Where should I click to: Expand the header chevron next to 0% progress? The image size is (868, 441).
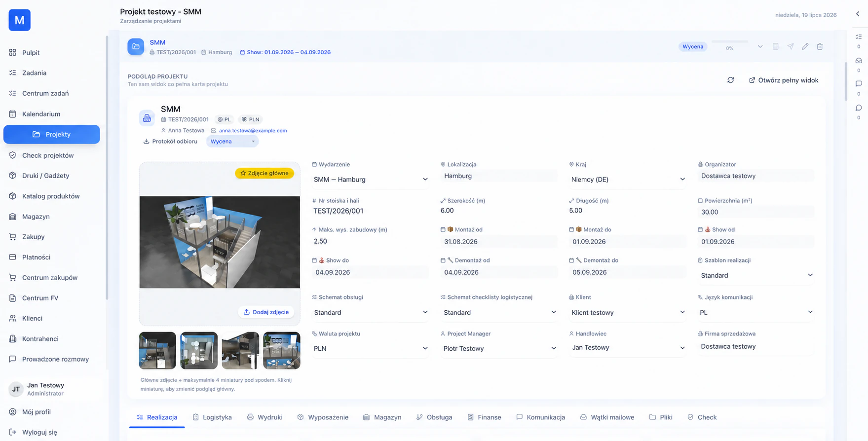tap(760, 46)
